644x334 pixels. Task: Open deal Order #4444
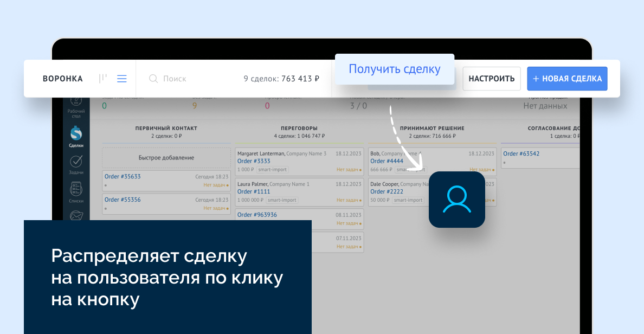coord(387,161)
